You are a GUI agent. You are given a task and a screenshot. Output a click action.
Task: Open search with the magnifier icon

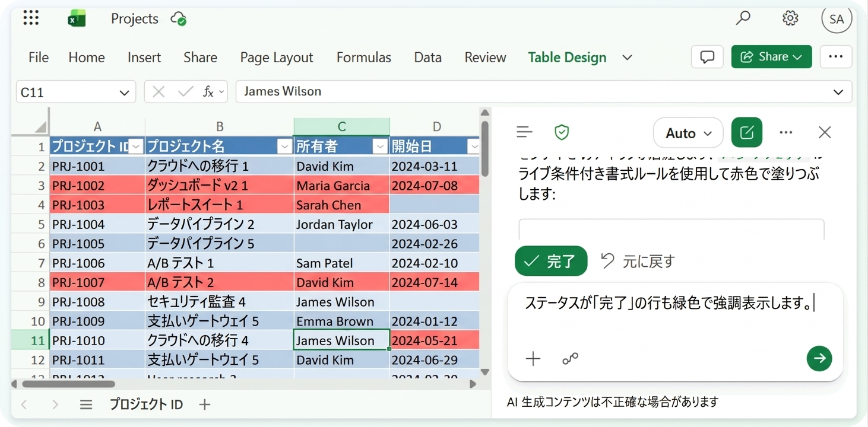pyautogui.click(x=743, y=18)
